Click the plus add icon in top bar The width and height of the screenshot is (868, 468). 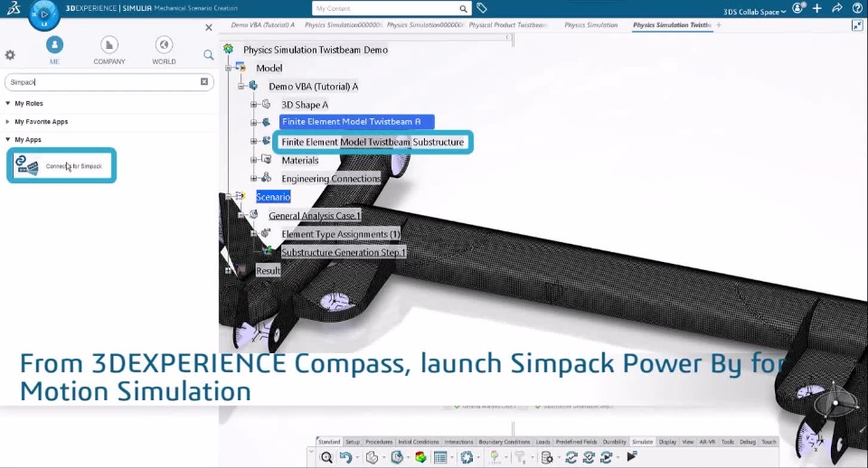[817, 8]
